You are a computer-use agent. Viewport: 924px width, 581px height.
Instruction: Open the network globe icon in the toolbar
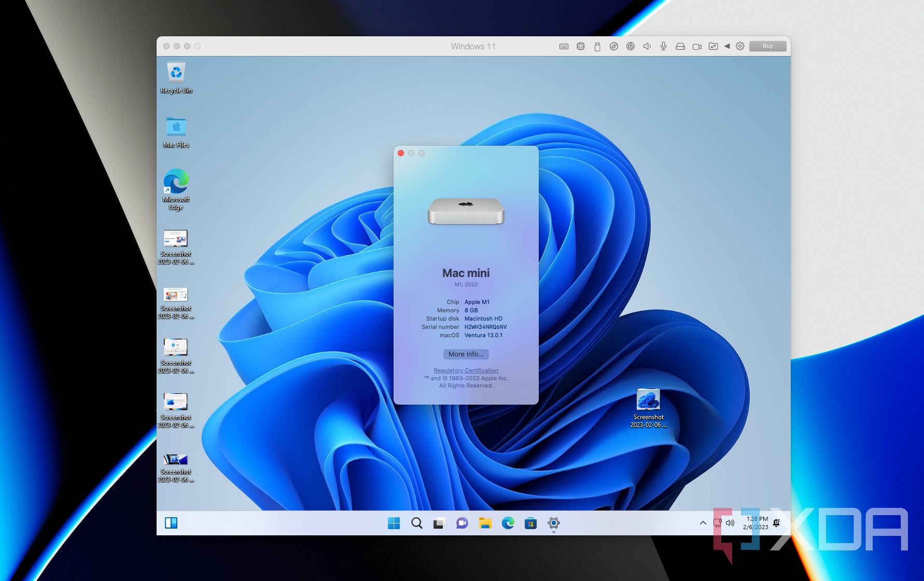coord(630,46)
